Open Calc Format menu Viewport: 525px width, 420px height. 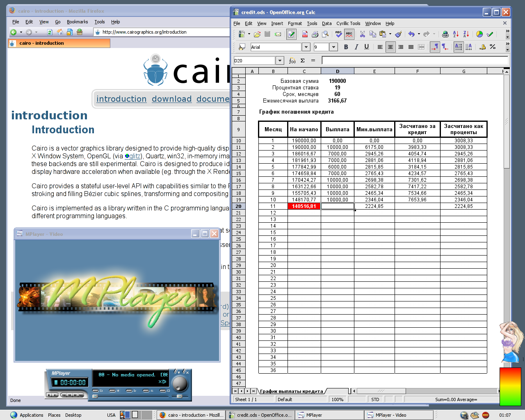coord(295,23)
